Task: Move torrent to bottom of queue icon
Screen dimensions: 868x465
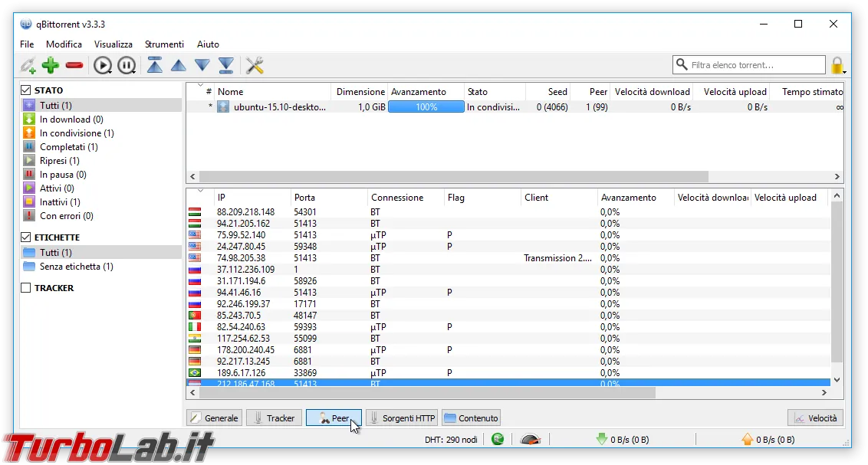Action: [x=226, y=65]
